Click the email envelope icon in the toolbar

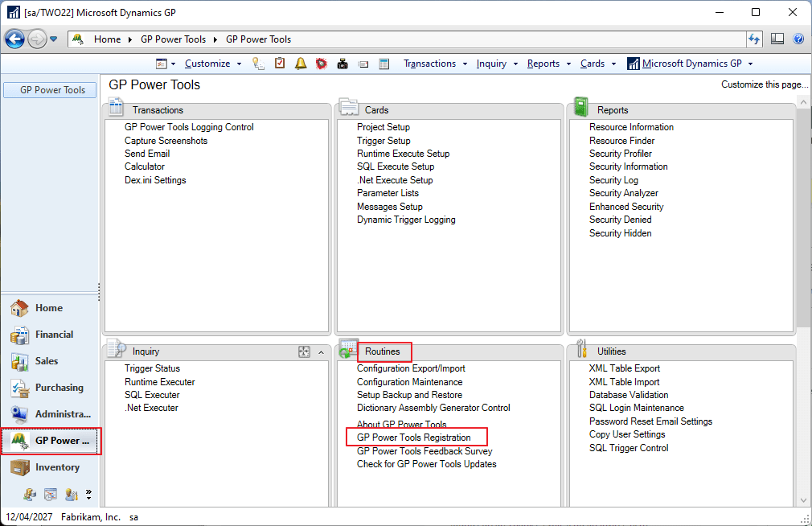(363, 62)
